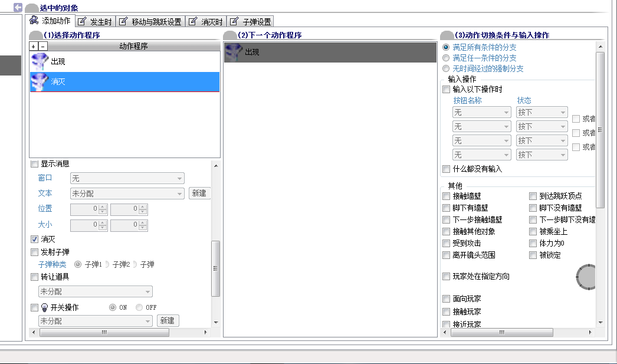Toggle the 开关操作 checkbox
The height and width of the screenshot is (364, 617).
(x=35, y=307)
